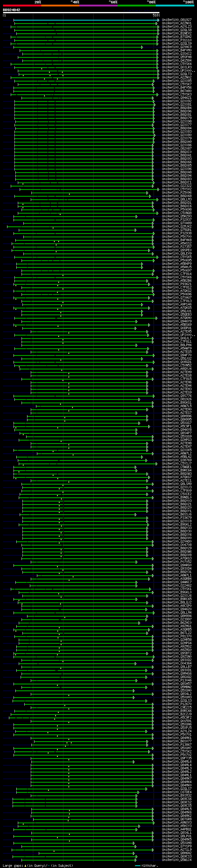Open hit UniRef100_O81927

coord(177,20)
